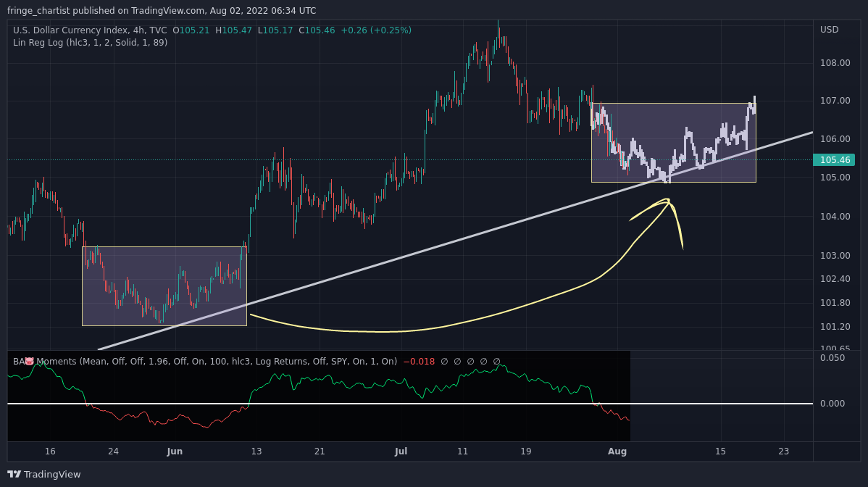Viewport: 868px width, 487px height.
Task: Click the -0.018 indicator value in legend
Action: [419, 362]
